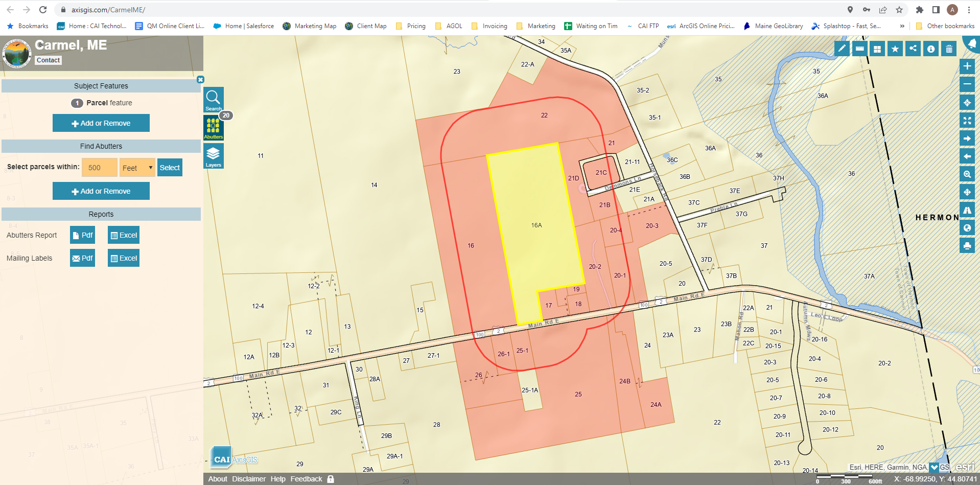Share the current map view
This screenshot has height=485, width=980.
tap(913, 48)
